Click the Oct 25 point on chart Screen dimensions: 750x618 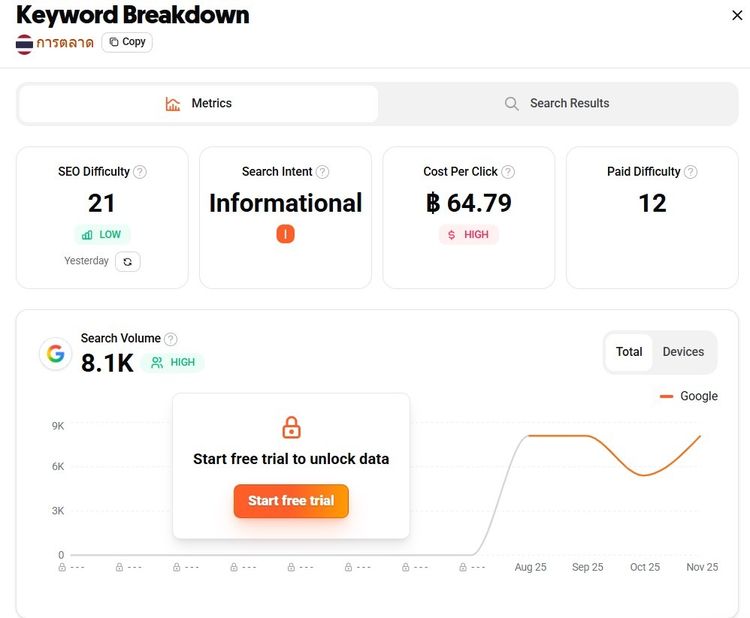644,475
